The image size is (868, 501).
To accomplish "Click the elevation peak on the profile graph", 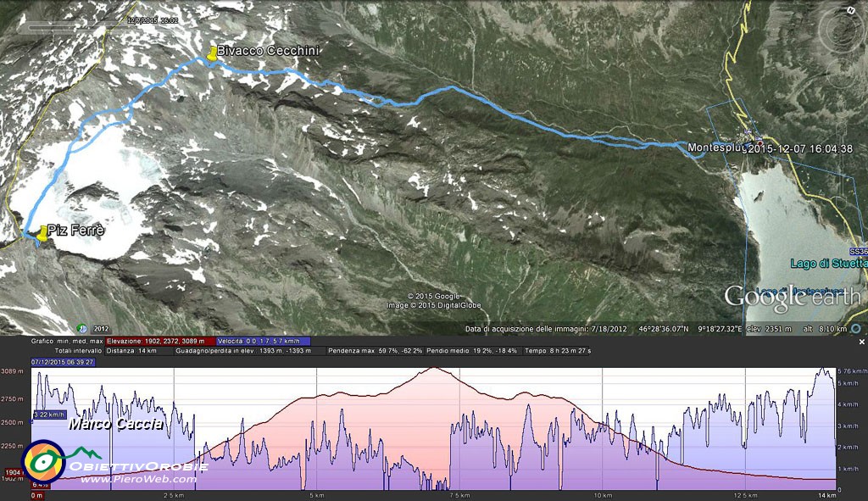I will 435,368.
